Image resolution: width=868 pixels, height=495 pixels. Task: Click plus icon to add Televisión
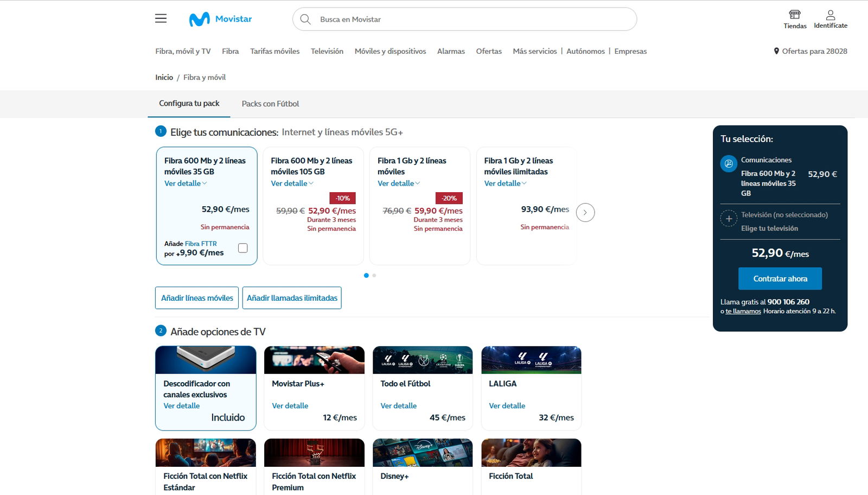729,219
